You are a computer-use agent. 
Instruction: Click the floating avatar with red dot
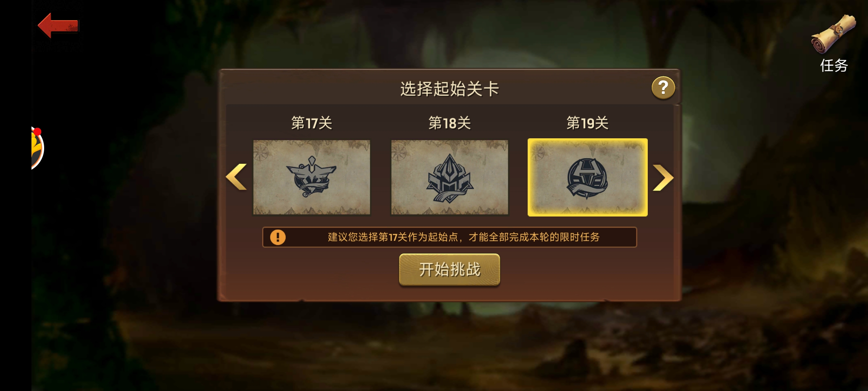click(x=37, y=148)
